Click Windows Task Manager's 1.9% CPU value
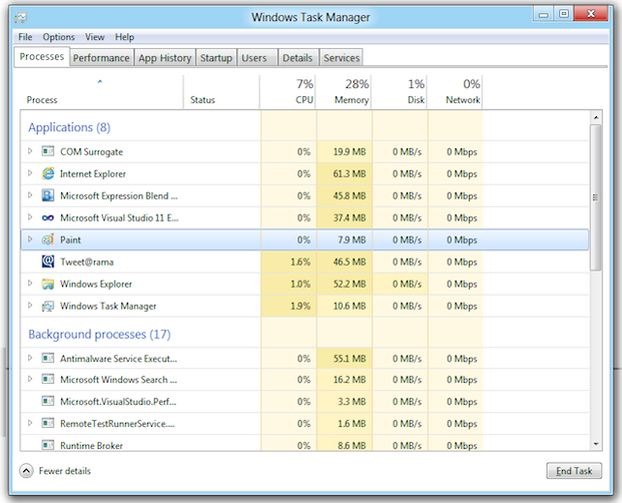 point(300,306)
